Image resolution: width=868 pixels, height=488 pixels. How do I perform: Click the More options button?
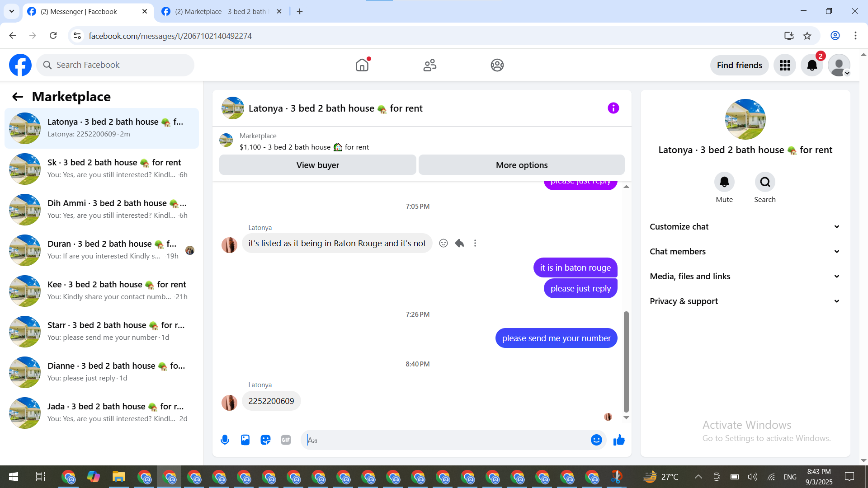click(522, 165)
